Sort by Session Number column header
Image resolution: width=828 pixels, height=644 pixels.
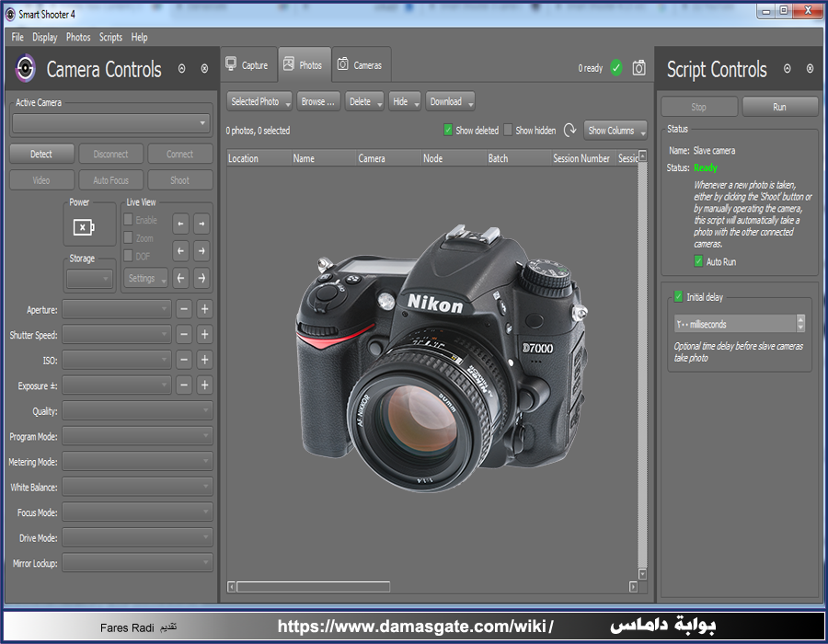581,158
